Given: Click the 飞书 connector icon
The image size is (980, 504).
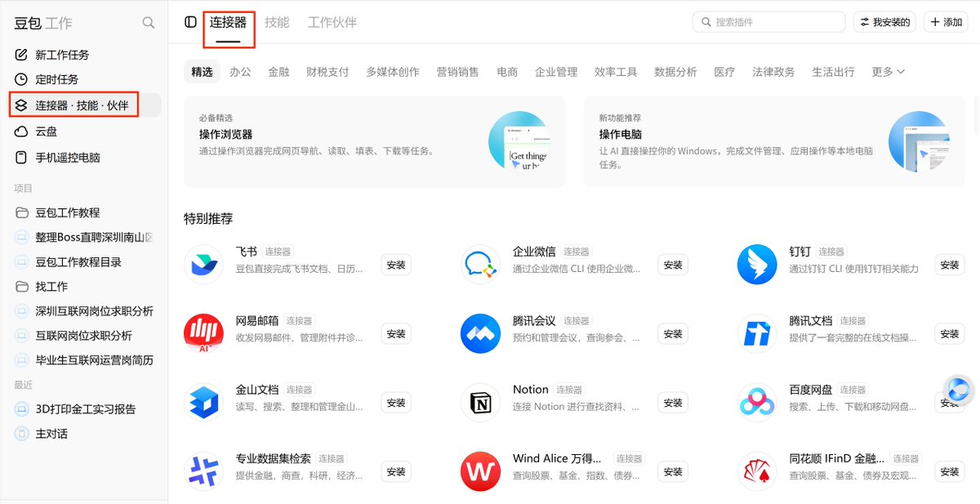Looking at the screenshot, I should pyautogui.click(x=204, y=264).
